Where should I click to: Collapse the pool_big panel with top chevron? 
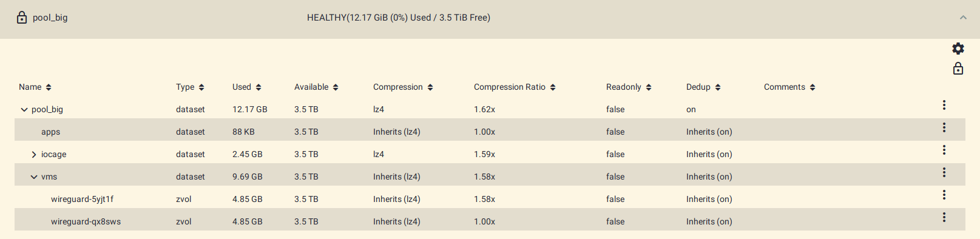coord(963,18)
